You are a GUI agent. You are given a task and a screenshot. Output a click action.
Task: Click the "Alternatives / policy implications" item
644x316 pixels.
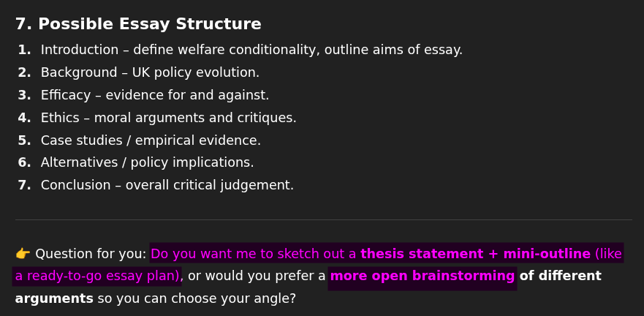[147, 163]
